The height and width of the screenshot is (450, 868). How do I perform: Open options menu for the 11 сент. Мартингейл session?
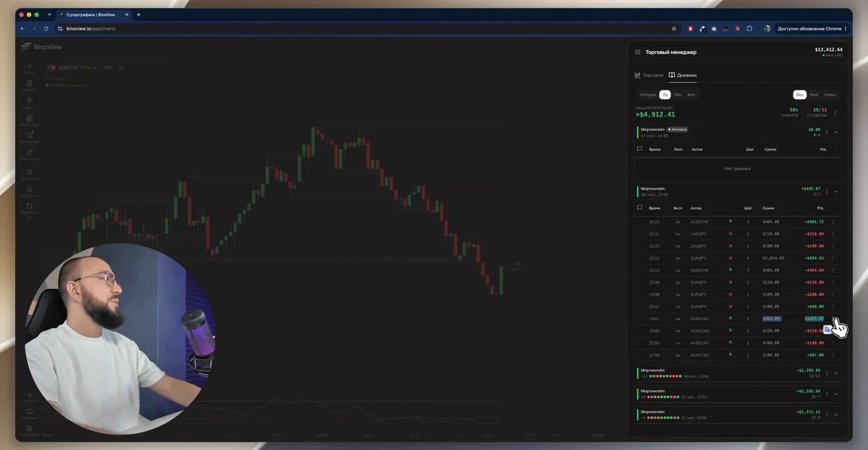point(827,415)
